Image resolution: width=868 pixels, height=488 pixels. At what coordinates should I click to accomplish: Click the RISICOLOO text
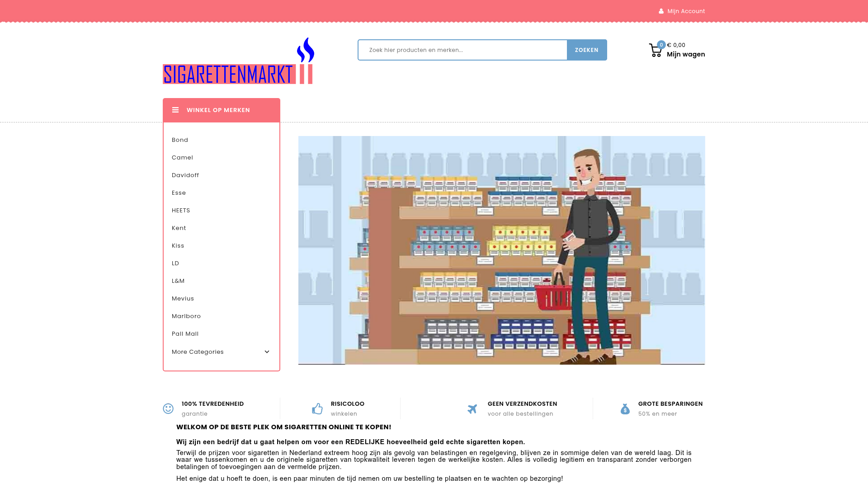pos(348,404)
